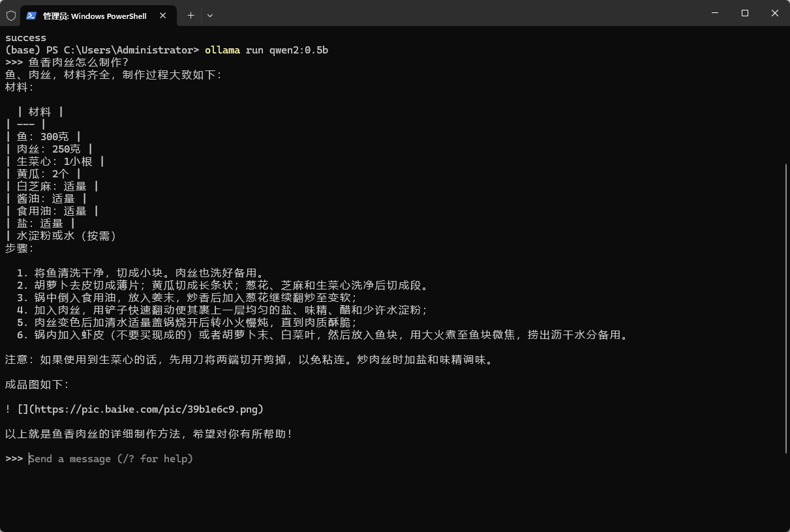Click step 1 about washing the fish
Viewport: 790px width, 532px height.
pyautogui.click(x=141, y=273)
